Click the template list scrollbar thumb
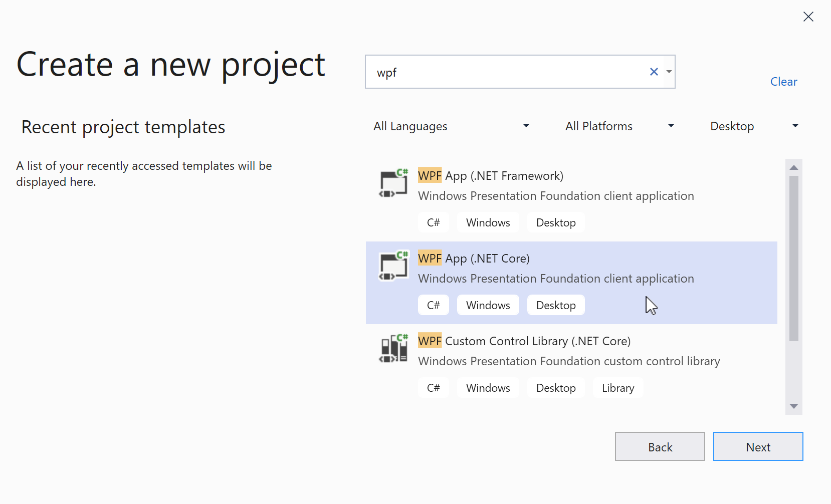 coord(793,258)
